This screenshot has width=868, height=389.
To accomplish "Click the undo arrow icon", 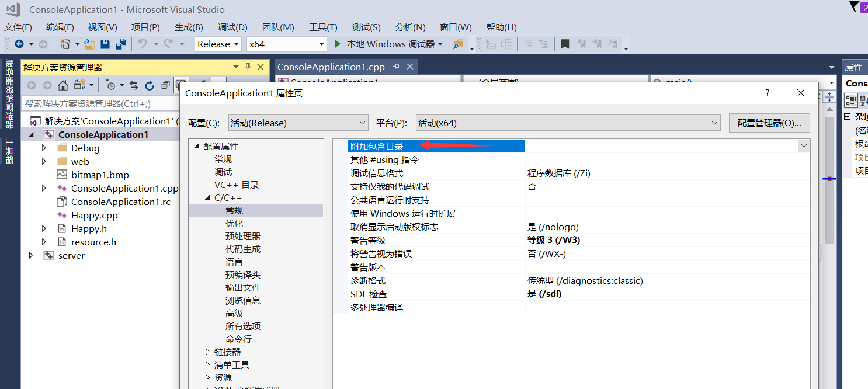I will pos(141,44).
